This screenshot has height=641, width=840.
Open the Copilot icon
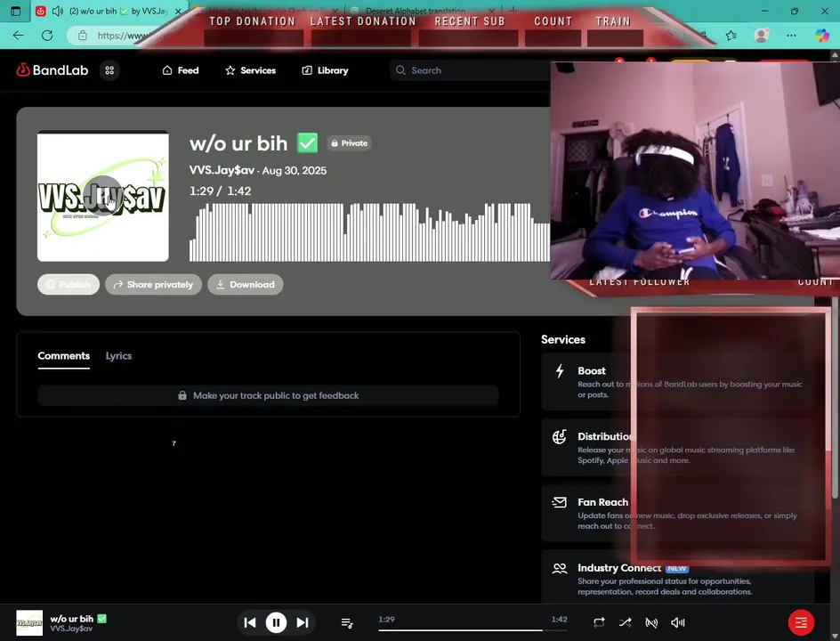822,36
